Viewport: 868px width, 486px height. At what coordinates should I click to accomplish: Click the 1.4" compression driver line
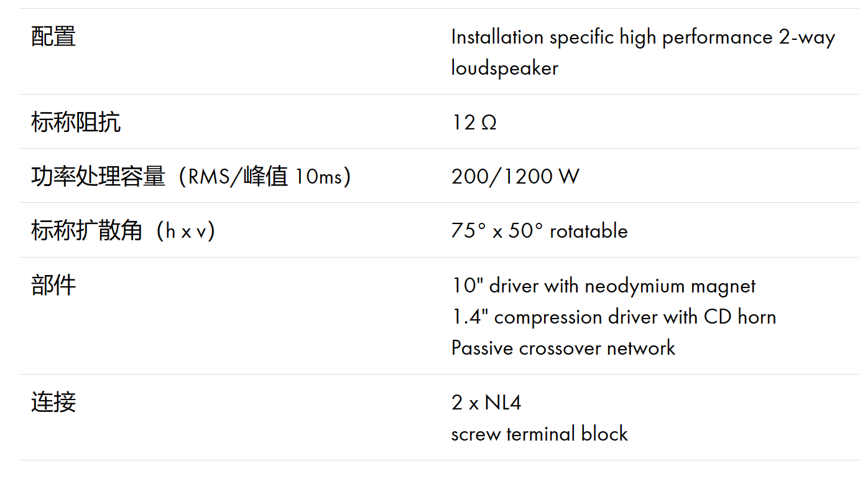(x=613, y=317)
